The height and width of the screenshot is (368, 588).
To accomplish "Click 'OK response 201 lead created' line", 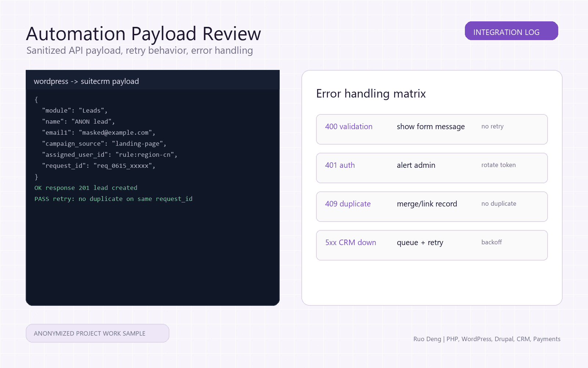I will click(86, 188).
